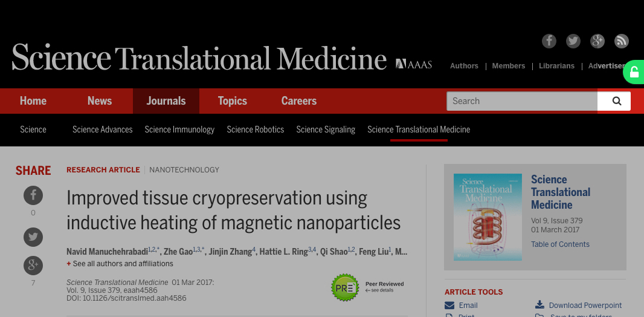Open the Twitter icon in the header

[573, 41]
